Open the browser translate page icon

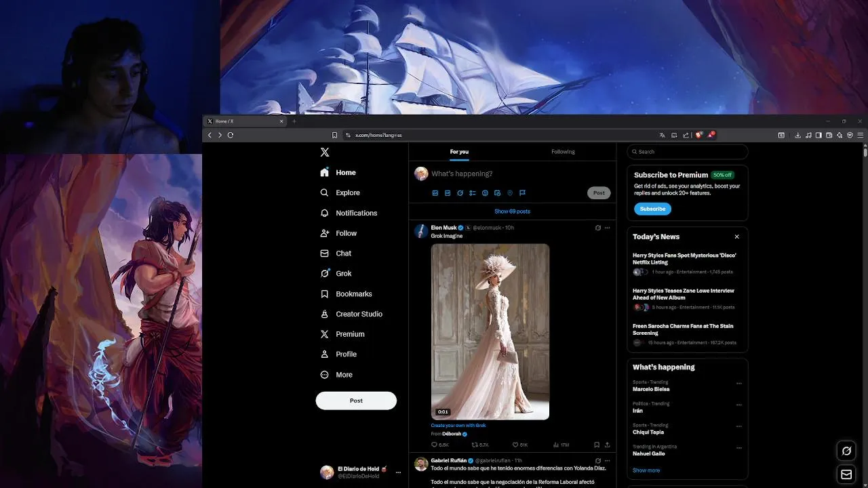click(663, 135)
